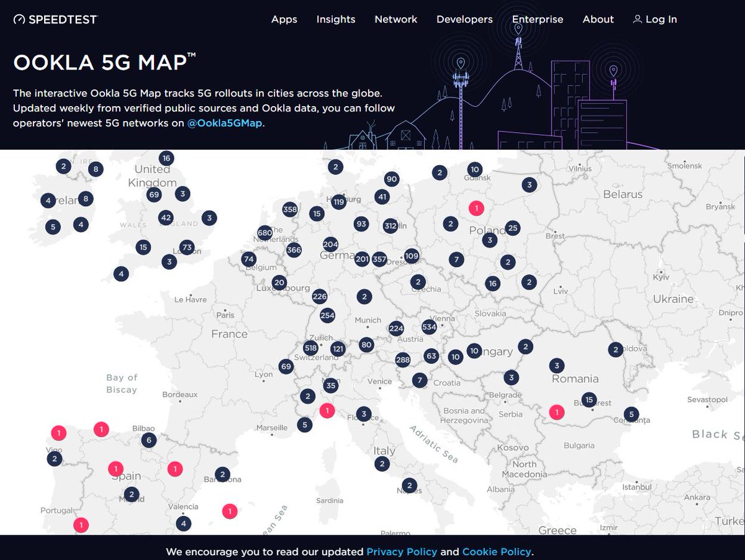This screenshot has width=745, height=560.
Task: Select the 224 cluster in Austria
Action: pos(396,328)
